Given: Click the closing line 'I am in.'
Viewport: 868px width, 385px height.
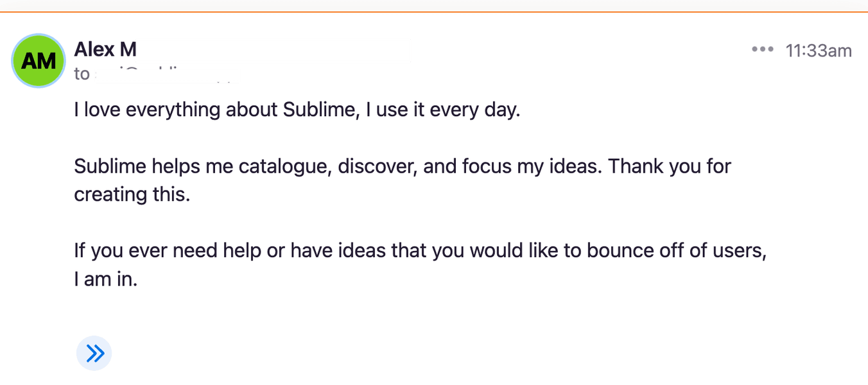Looking at the screenshot, I should coord(106,279).
